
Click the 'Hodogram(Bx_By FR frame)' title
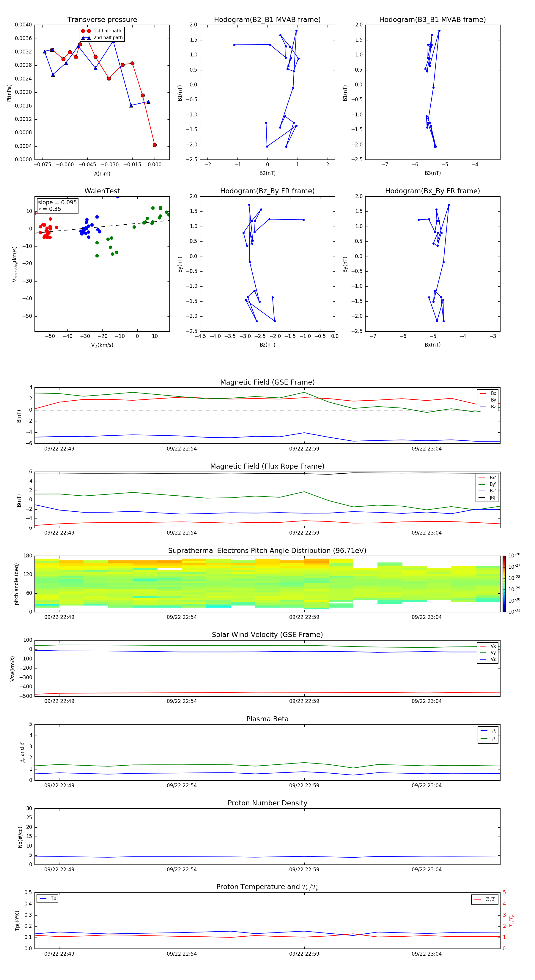click(432, 191)
